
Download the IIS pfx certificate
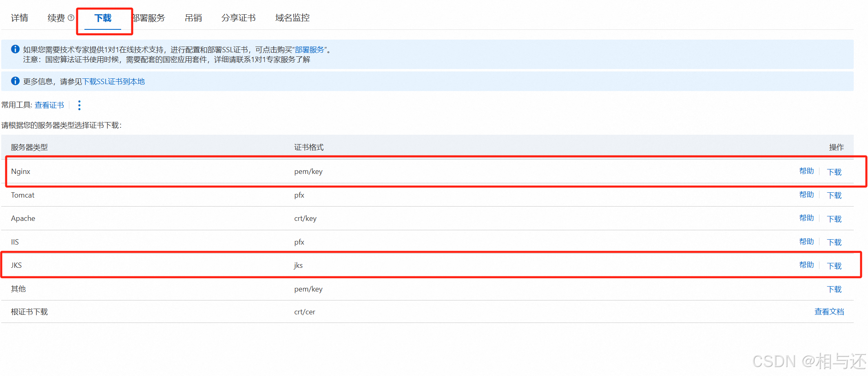pyautogui.click(x=834, y=243)
